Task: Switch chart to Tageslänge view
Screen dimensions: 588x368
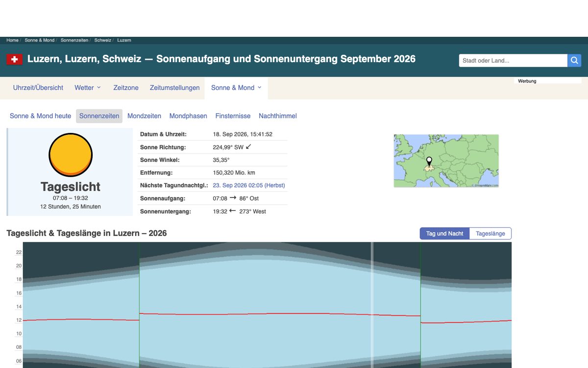Action: (490, 234)
